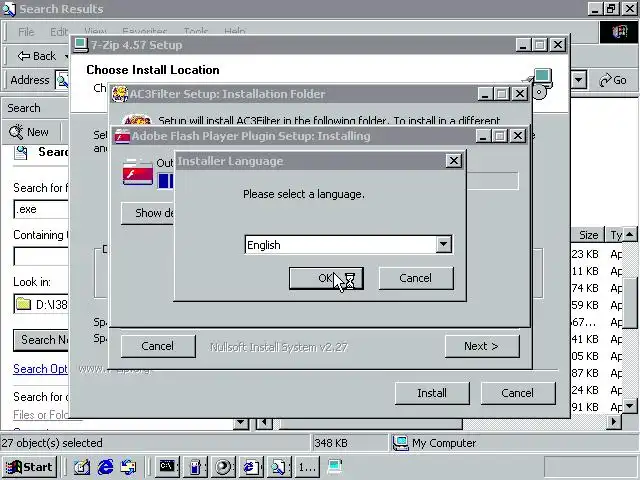Launch Outlook Express from quick launch
Image resolution: width=640 pixels, height=480 pixels.
[x=129, y=467]
